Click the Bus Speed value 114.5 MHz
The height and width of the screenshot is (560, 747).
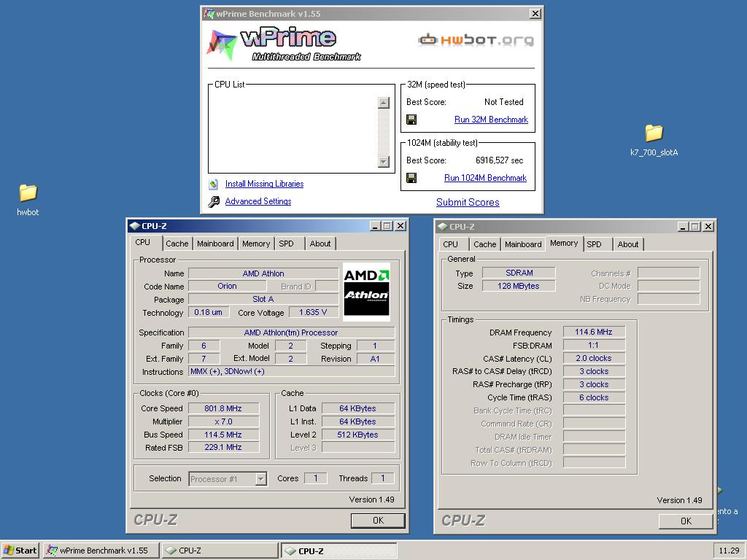[x=223, y=435]
